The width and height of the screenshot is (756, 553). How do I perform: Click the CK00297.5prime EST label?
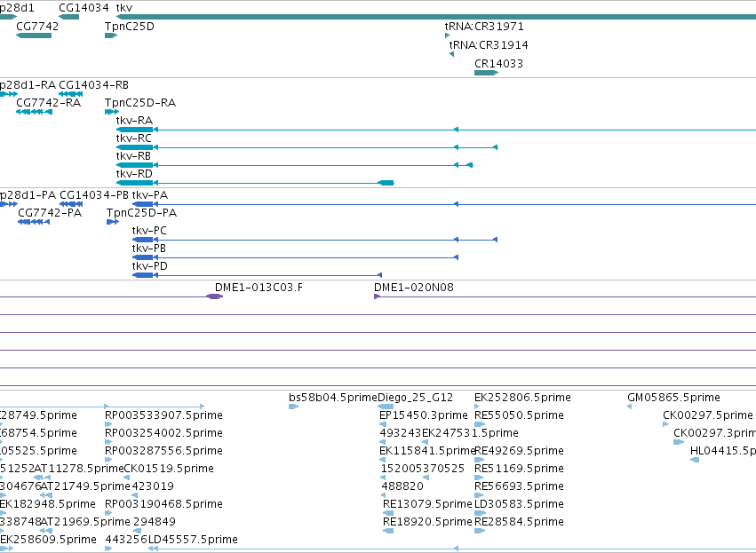[708, 415]
